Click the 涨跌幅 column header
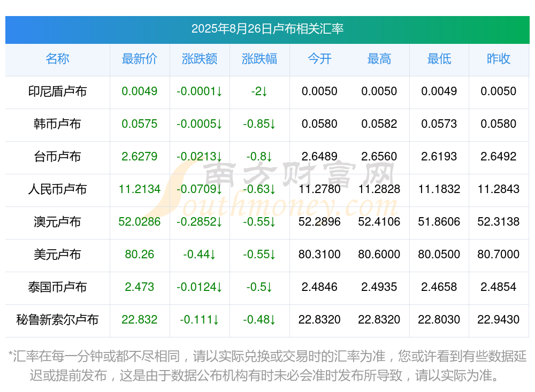Image resolution: width=535 pixels, height=392 pixels. tap(259, 59)
